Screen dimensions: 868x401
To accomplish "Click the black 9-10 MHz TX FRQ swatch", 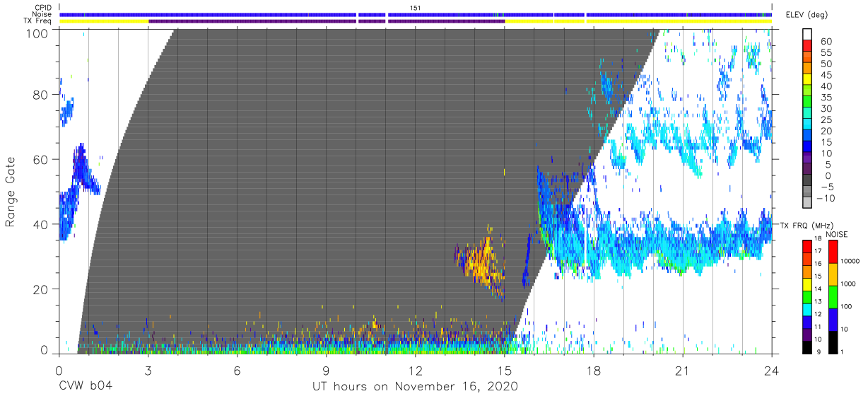I will [808, 347].
